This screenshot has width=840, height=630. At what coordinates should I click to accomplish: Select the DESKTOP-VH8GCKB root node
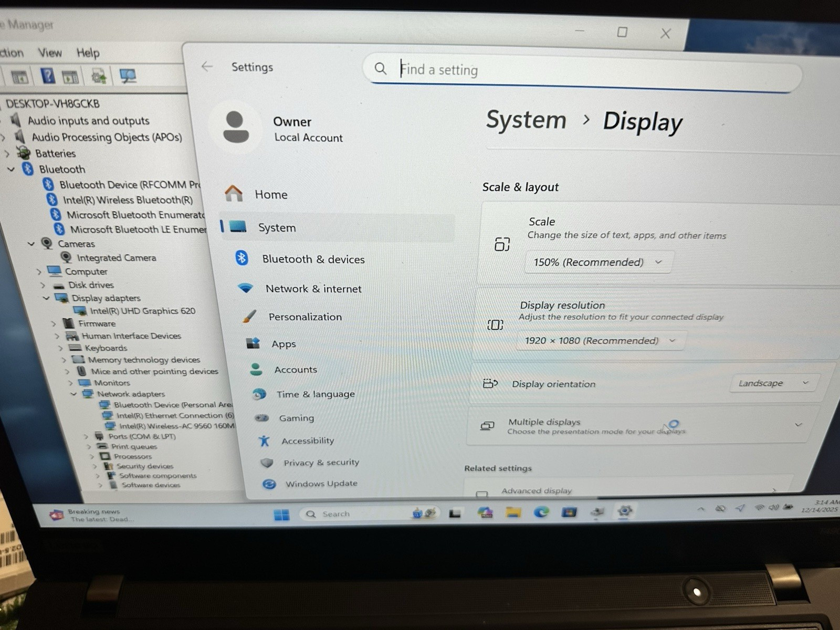coord(52,103)
